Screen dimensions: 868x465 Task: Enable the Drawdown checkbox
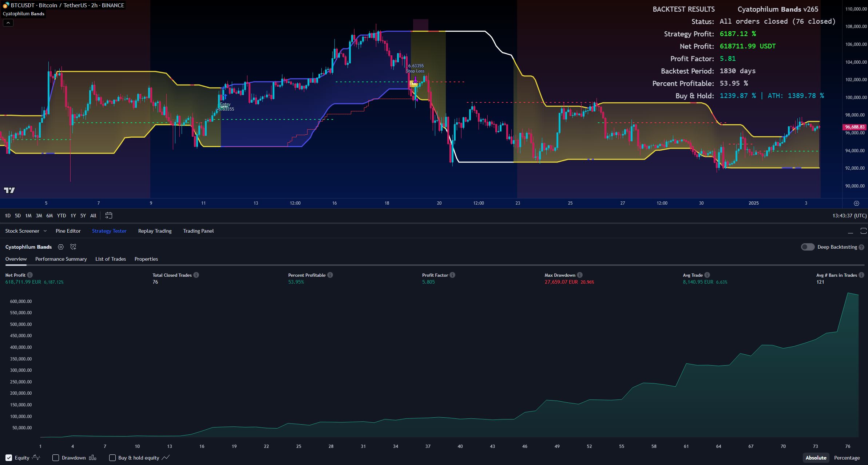click(56, 458)
